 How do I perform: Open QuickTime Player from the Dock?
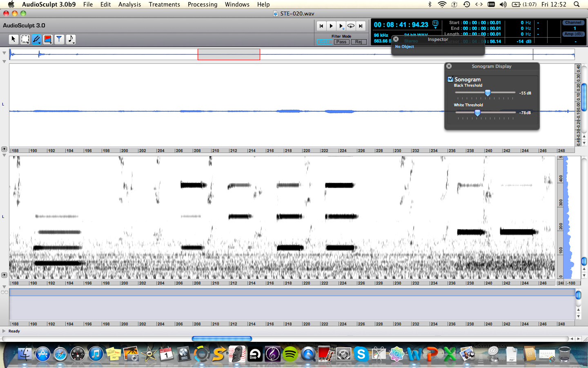coord(308,354)
